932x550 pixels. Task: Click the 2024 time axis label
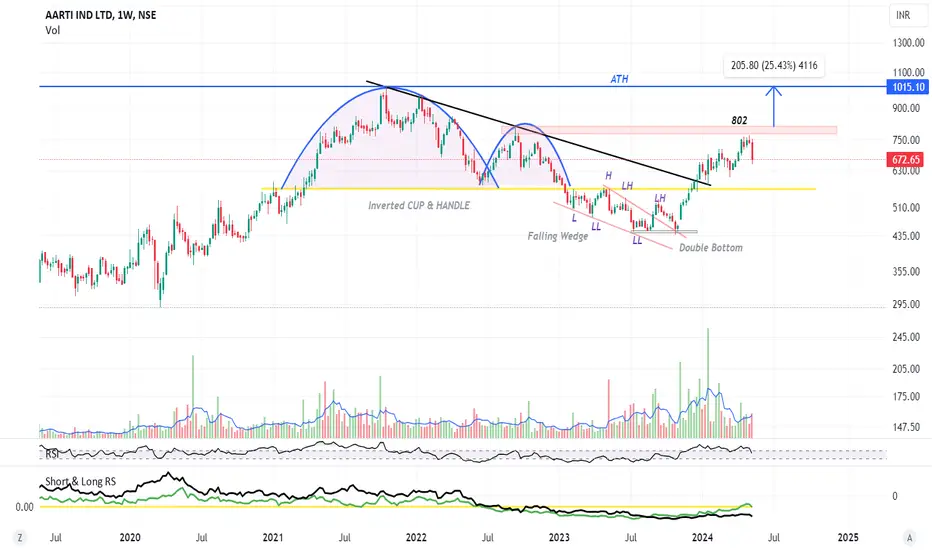[x=703, y=538]
